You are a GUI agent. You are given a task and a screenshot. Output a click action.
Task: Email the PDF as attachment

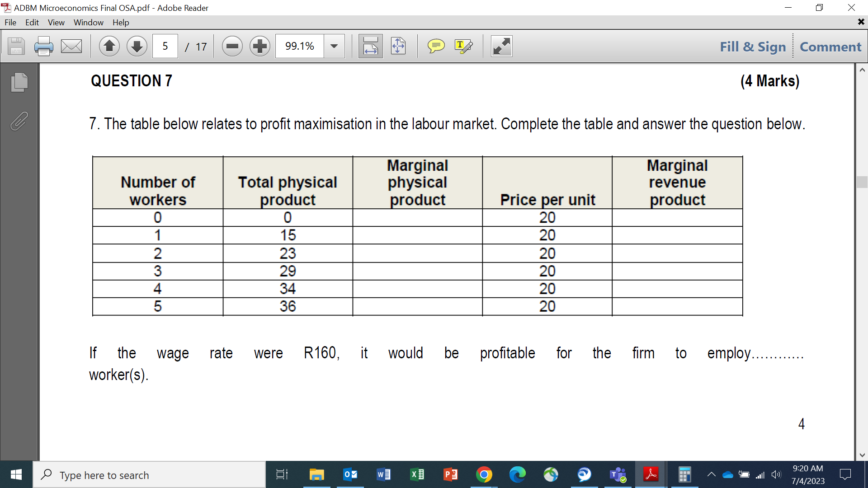(x=71, y=46)
